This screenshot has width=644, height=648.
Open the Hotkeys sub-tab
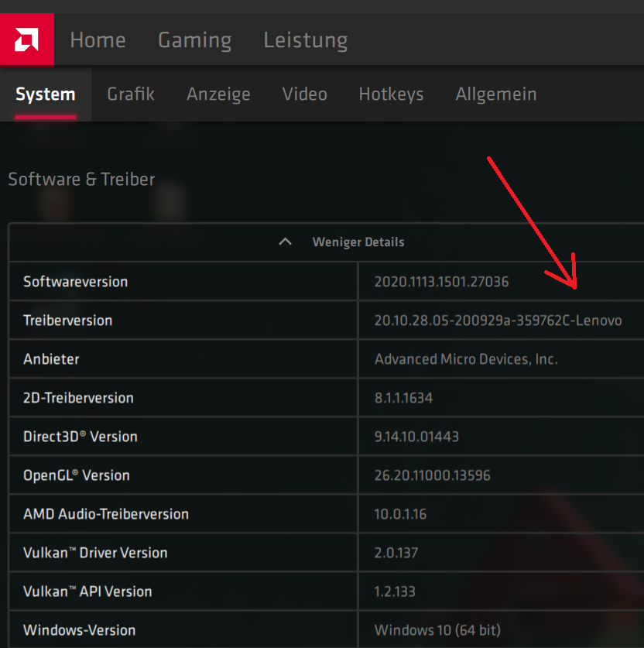(x=391, y=94)
